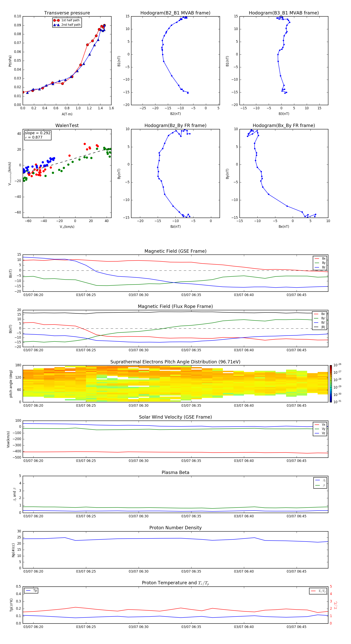Click the 'Bz(nT)' x-axis label

(x=175, y=227)
